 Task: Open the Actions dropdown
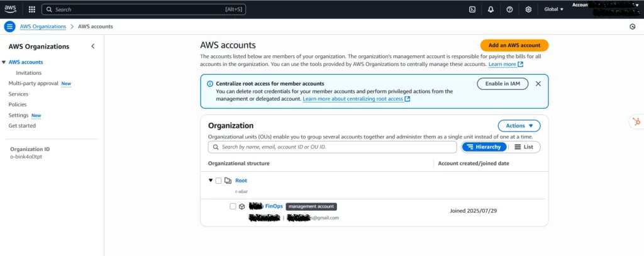[x=519, y=126]
